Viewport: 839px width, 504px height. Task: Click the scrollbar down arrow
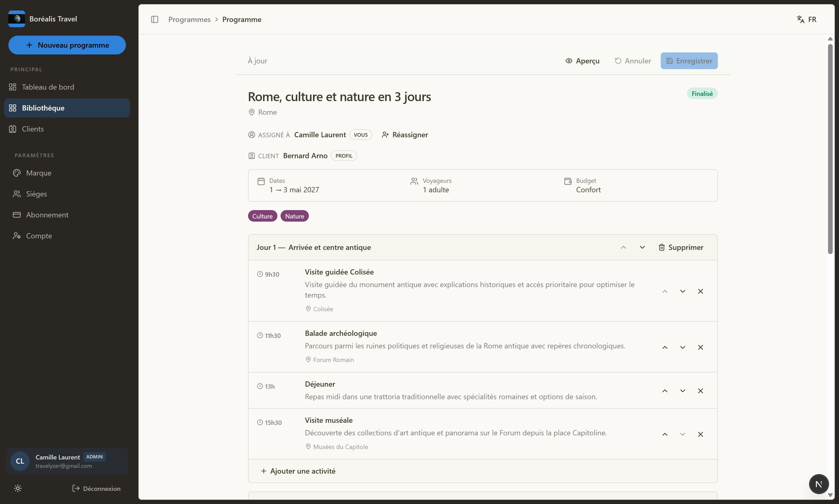coord(830,495)
